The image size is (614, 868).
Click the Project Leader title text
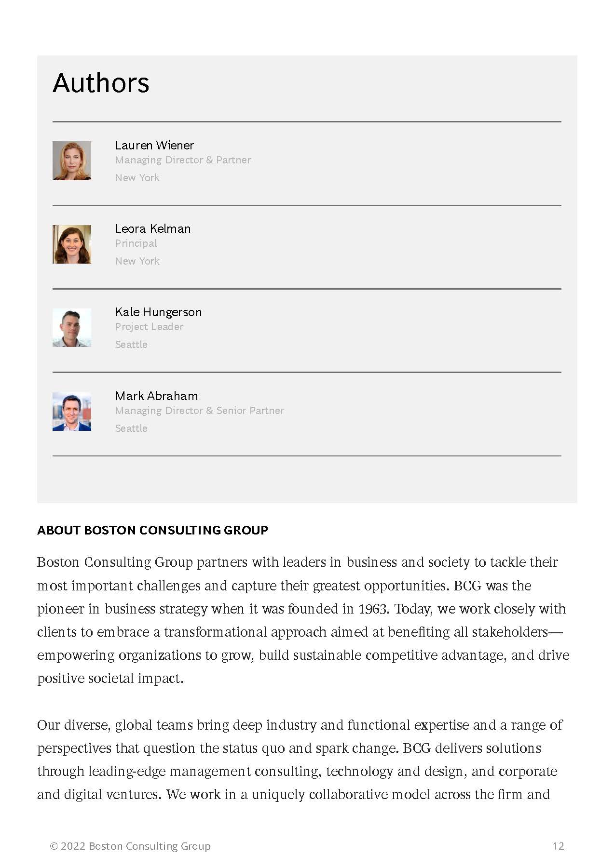[x=149, y=327]
